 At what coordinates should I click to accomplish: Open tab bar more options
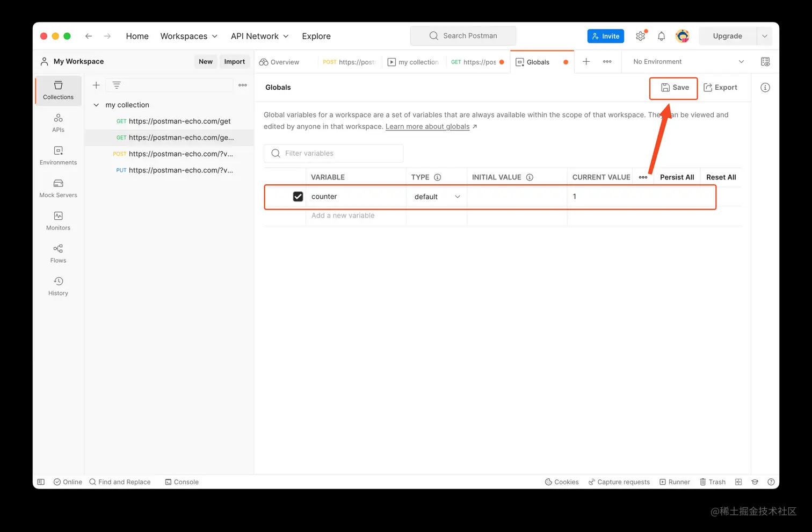pyautogui.click(x=607, y=62)
